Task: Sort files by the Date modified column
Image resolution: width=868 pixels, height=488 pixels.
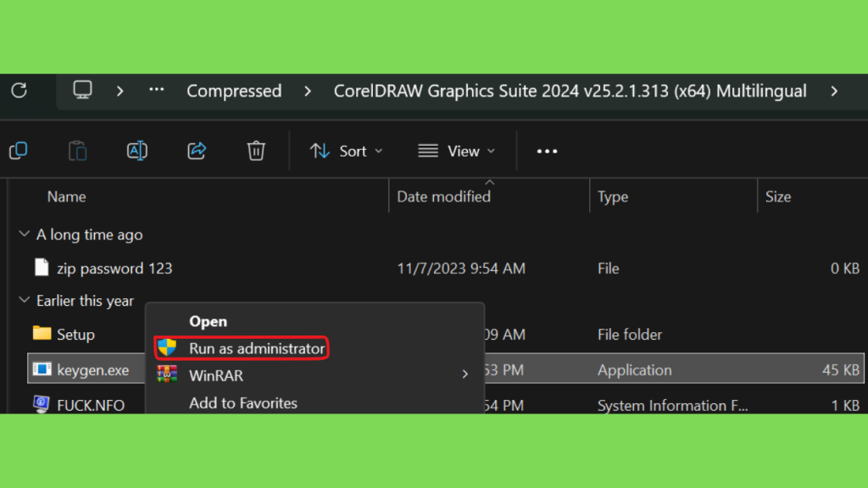Action: (x=443, y=197)
